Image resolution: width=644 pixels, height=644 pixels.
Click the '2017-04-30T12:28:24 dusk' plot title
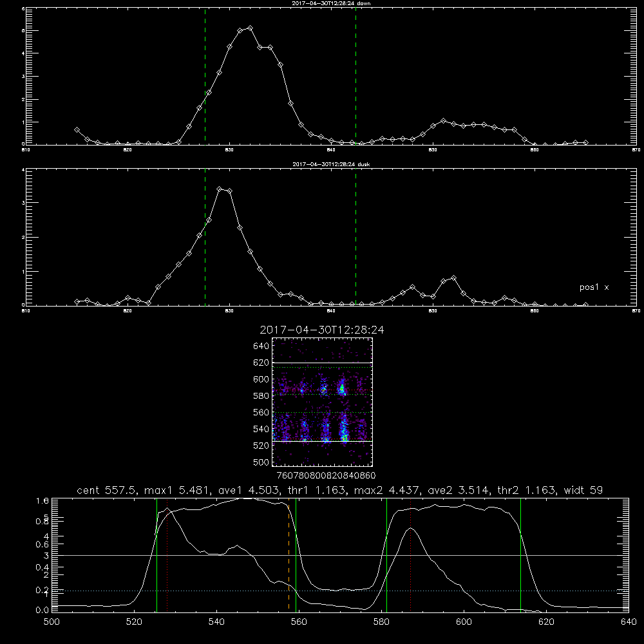[x=331, y=164]
